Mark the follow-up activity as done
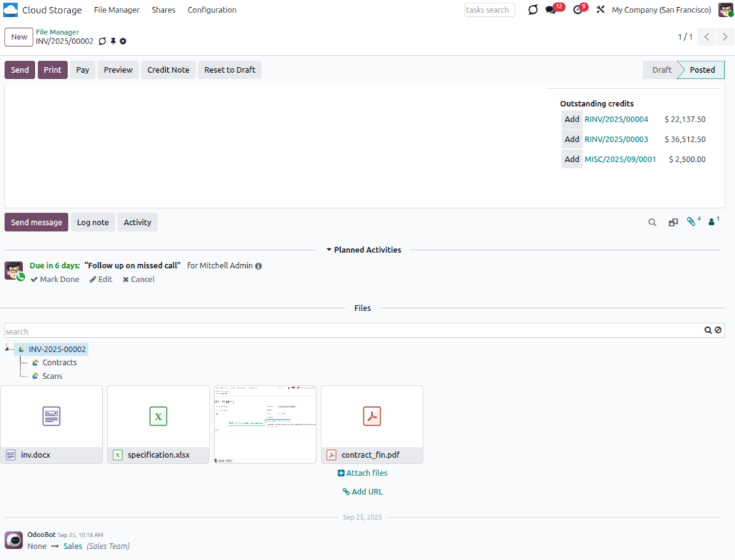The width and height of the screenshot is (735, 560). click(x=55, y=279)
